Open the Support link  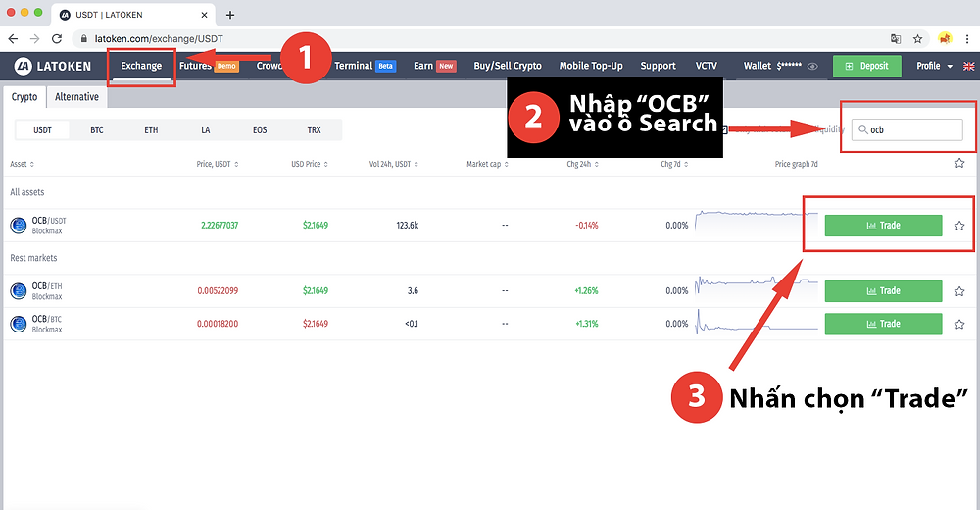pyautogui.click(x=658, y=66)
